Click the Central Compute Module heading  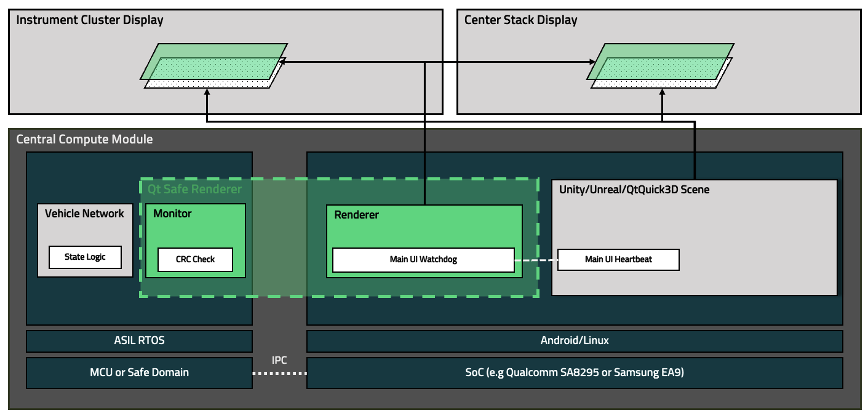pyautogui.click(x=84, y=139)
